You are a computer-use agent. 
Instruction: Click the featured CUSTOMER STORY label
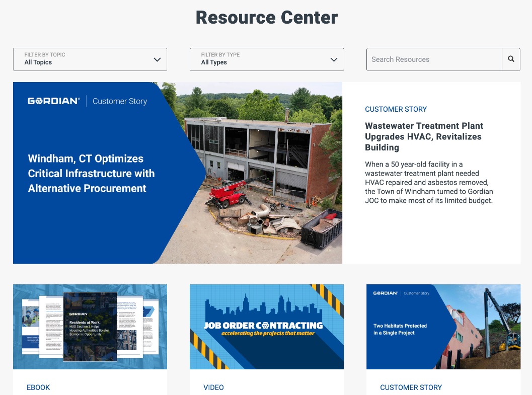pyautogui.click(x=396, y=109)
